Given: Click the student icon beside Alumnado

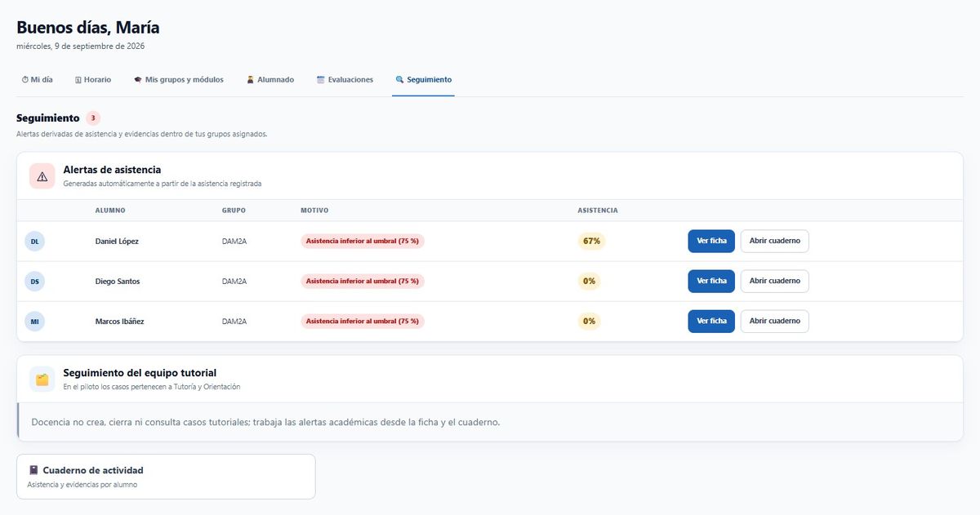Looking at the screenshot, I should 251,80.
